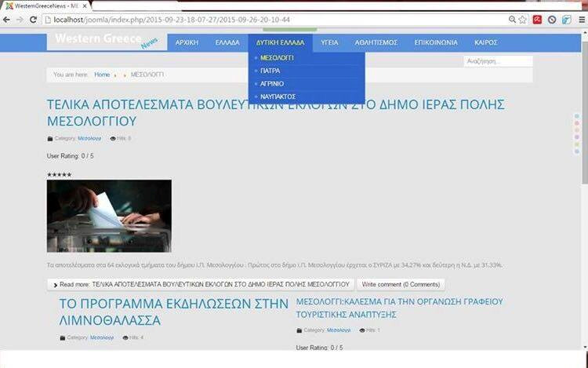This screenshot has height=368, width=588.
Task: Click the Home breadcrumb link
Action: (102, 75)
